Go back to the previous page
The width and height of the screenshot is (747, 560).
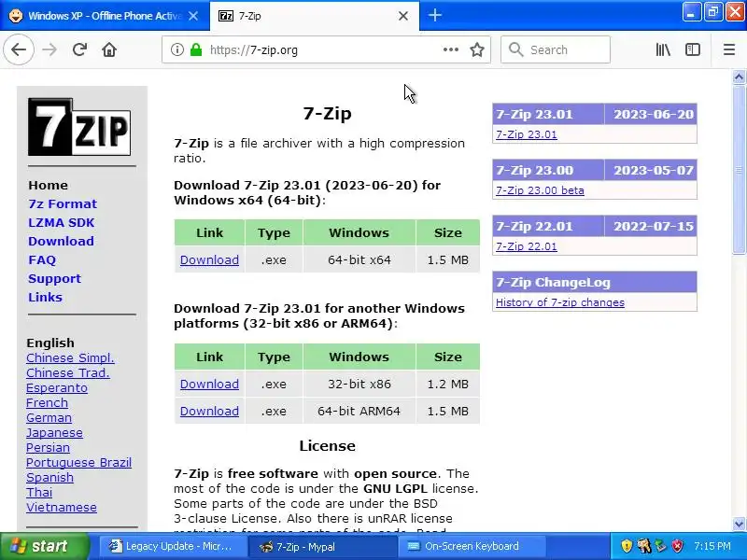[x=19, y=49]
